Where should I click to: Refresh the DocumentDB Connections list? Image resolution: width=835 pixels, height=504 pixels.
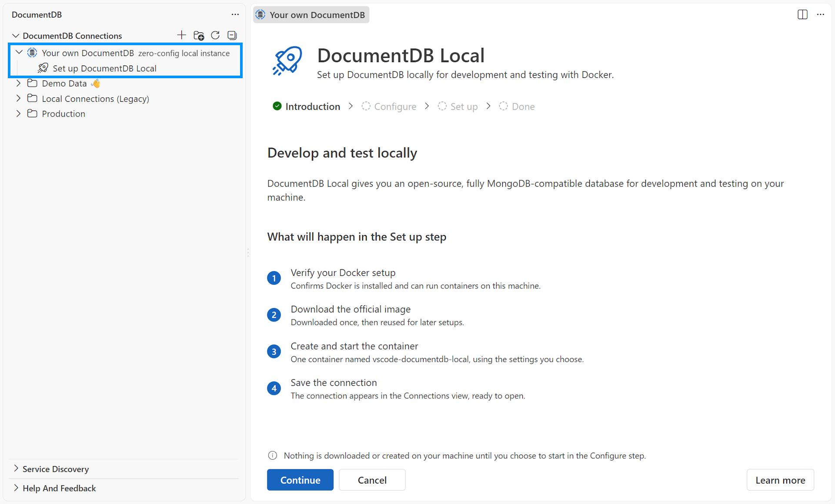[215, 35]
